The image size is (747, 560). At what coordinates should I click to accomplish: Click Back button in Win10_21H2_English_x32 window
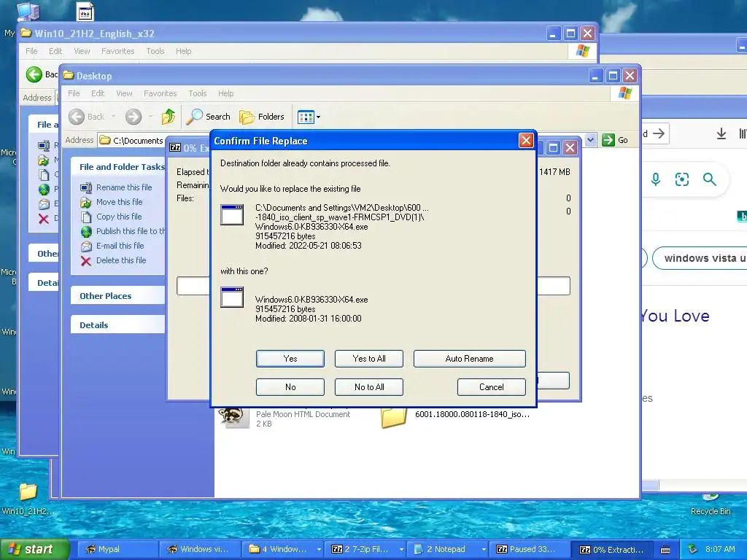tap(42, 74)
